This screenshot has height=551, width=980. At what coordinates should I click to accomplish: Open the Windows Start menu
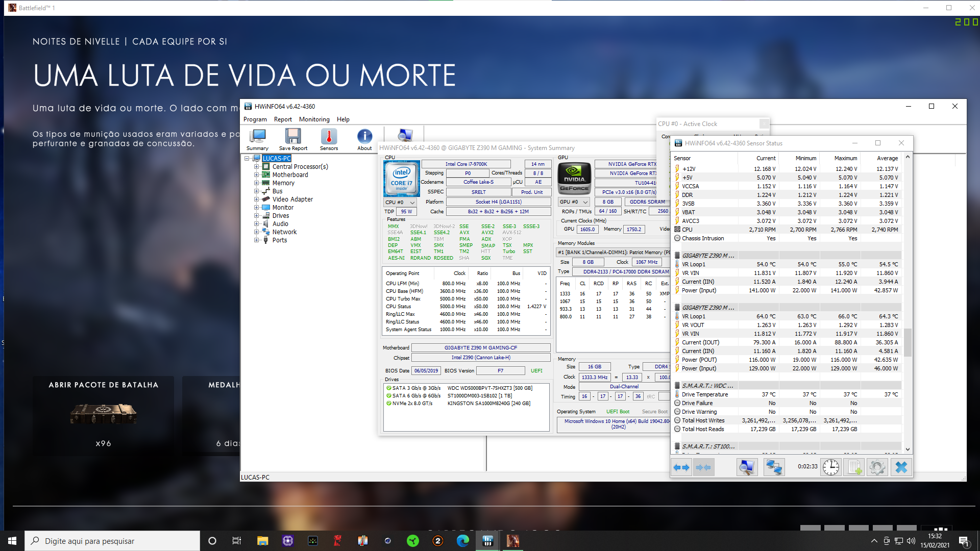(12, 541)
